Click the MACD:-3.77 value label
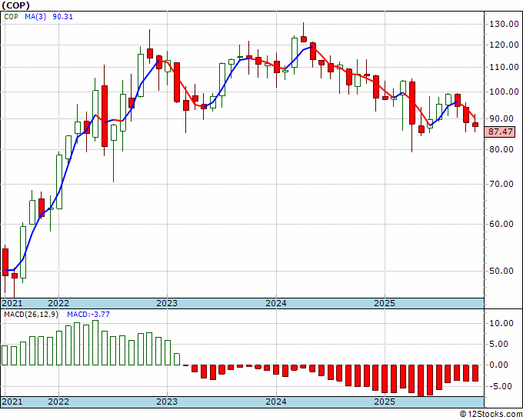The height and width of the screenshot is (420, 523). click(88, 315)
